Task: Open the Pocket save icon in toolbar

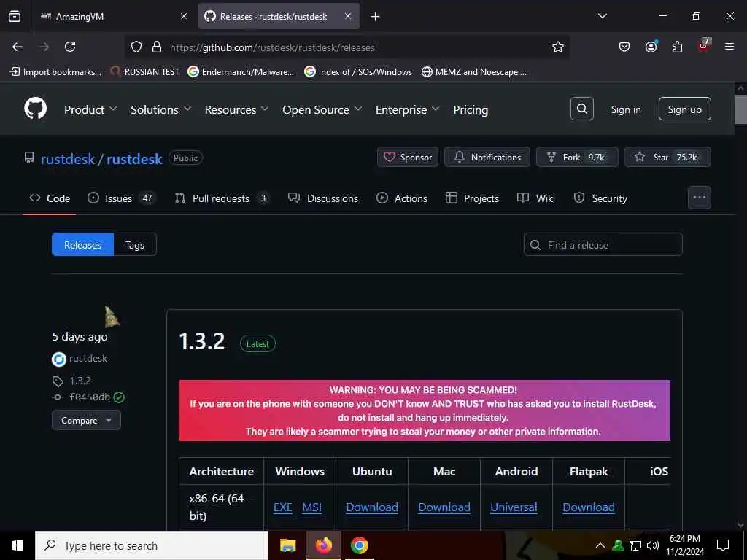Action: point(624,47)
